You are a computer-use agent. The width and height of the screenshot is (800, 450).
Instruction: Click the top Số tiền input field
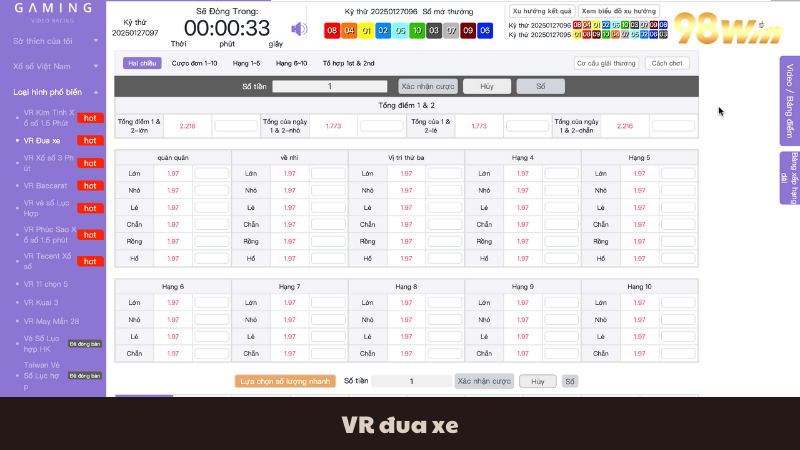pyautogui.click(x=329, y=86)
